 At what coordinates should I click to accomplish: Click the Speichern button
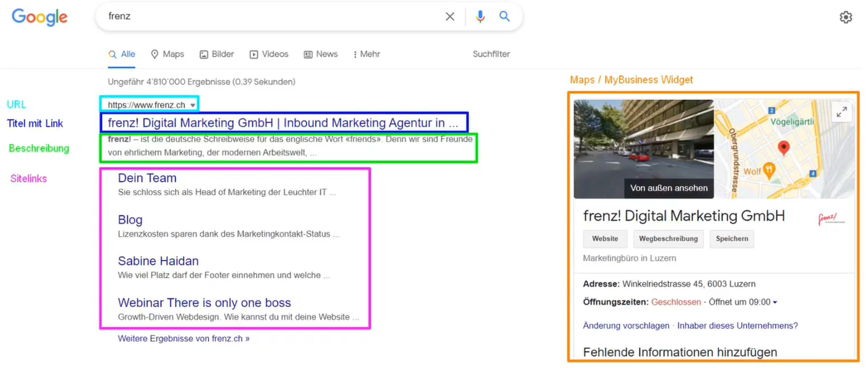click(732, 239)
